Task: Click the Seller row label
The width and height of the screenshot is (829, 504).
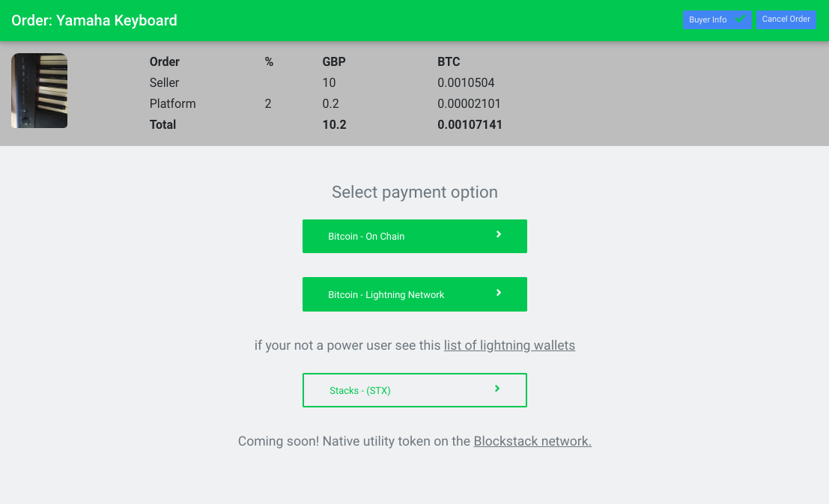Action: (164, 82)
